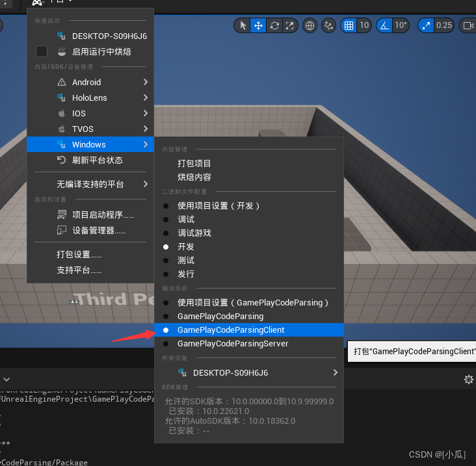Select 使用项目设置（GamePlayCodeParsing）build target
This screenshot has width=476, height=466.
point(249,303)
